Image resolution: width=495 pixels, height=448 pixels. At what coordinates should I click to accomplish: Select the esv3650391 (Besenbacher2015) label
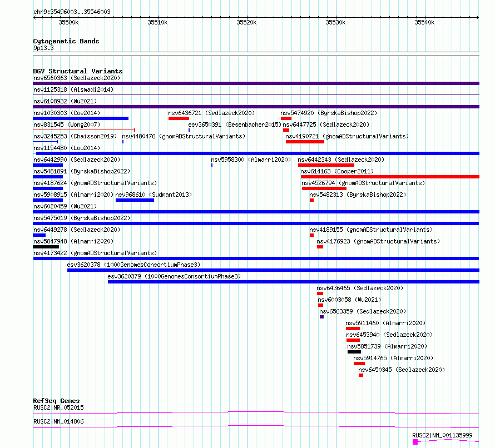235,125
